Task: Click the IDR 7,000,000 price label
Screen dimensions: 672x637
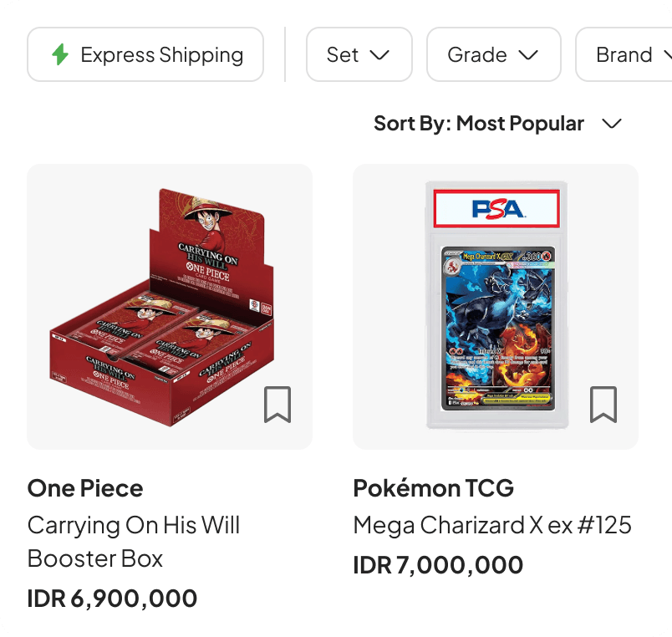Action: 437,564
